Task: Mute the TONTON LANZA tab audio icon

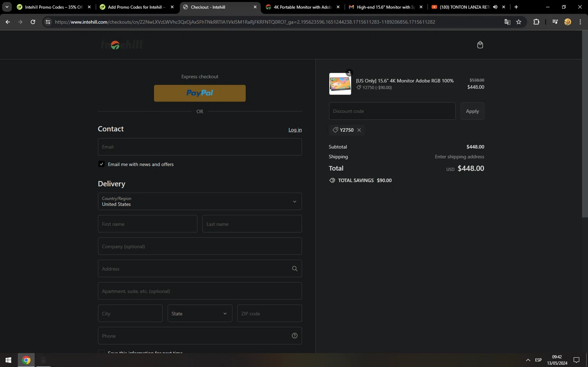Action: tap(495, 7)
